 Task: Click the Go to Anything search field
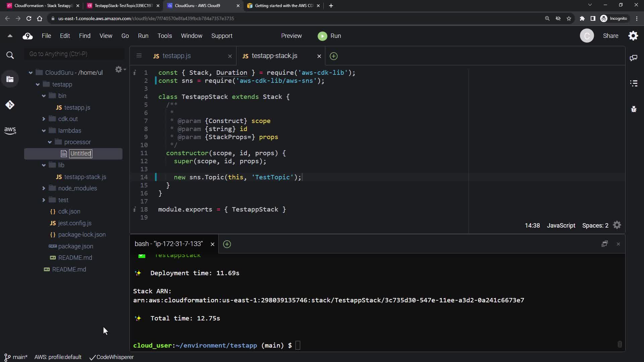pyautogui.click(x=74, y=54)
